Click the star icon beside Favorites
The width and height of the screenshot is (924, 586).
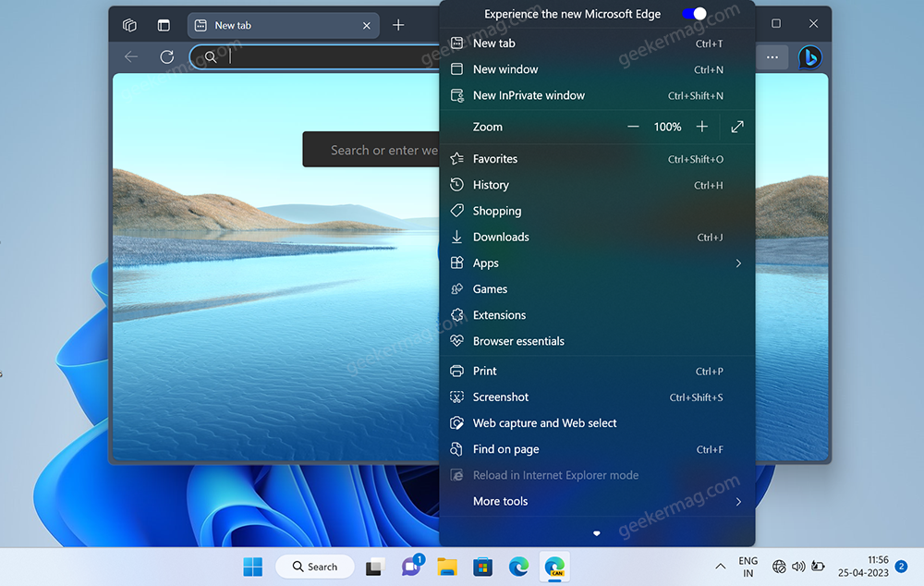456,159
